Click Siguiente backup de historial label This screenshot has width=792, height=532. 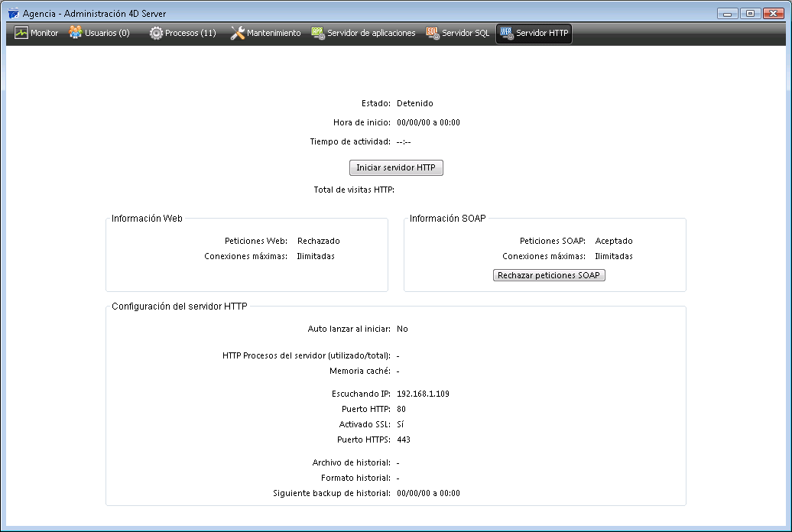point(332,493)
